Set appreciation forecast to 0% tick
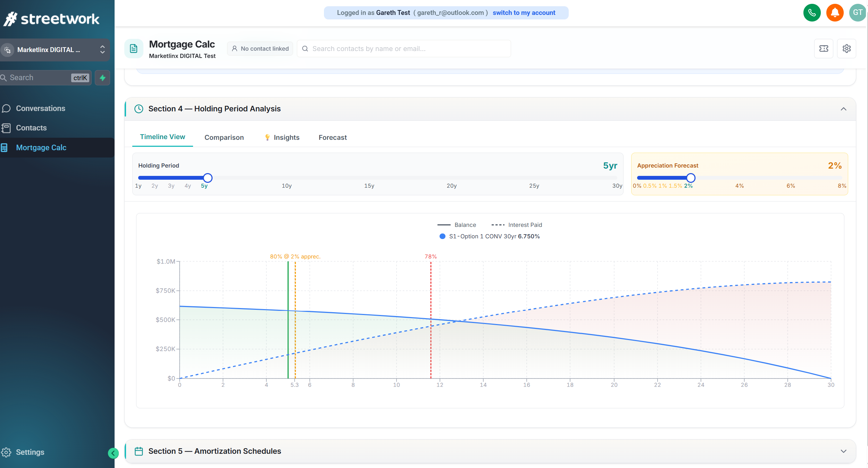868x468 pixels. tap(637, 186)
